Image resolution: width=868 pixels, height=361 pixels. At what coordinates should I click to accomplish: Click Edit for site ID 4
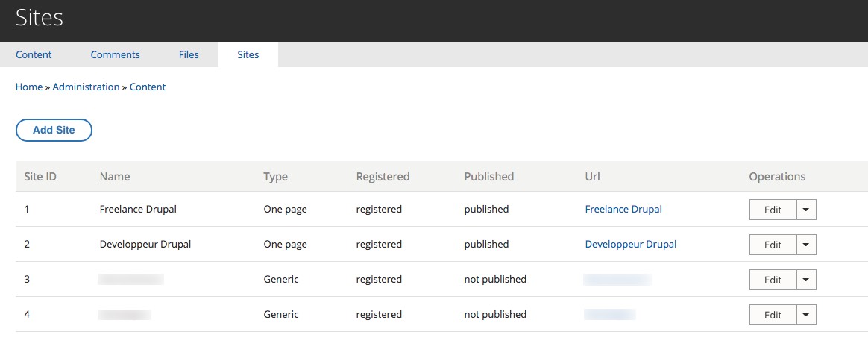[773, 315]
